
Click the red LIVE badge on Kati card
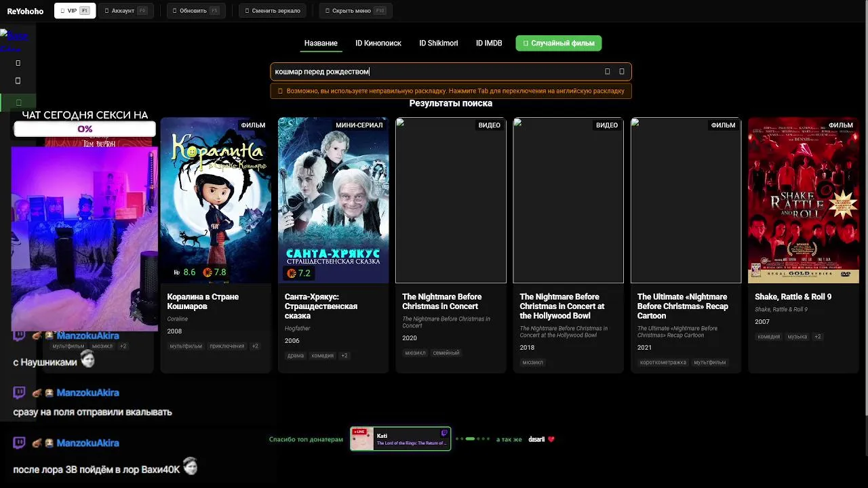click(x=359, y=432)
